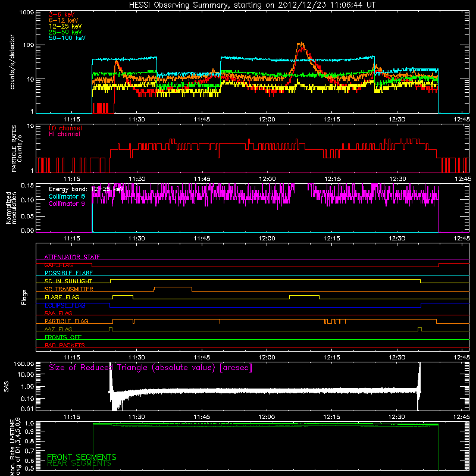The height and width of the screenshot is (476, 476).
Task: Click the SAA FLAG label
Action: click(58, 313)
